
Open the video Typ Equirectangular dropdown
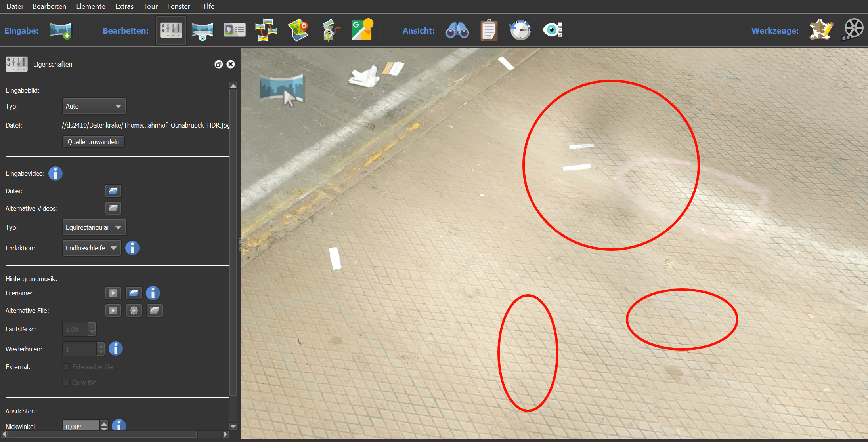(x=94, y=227)
